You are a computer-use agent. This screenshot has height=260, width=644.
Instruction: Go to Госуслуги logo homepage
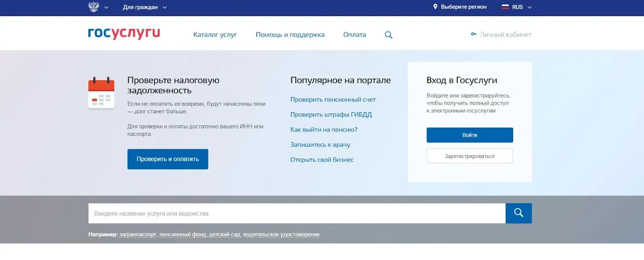click(x=124, y=33)
